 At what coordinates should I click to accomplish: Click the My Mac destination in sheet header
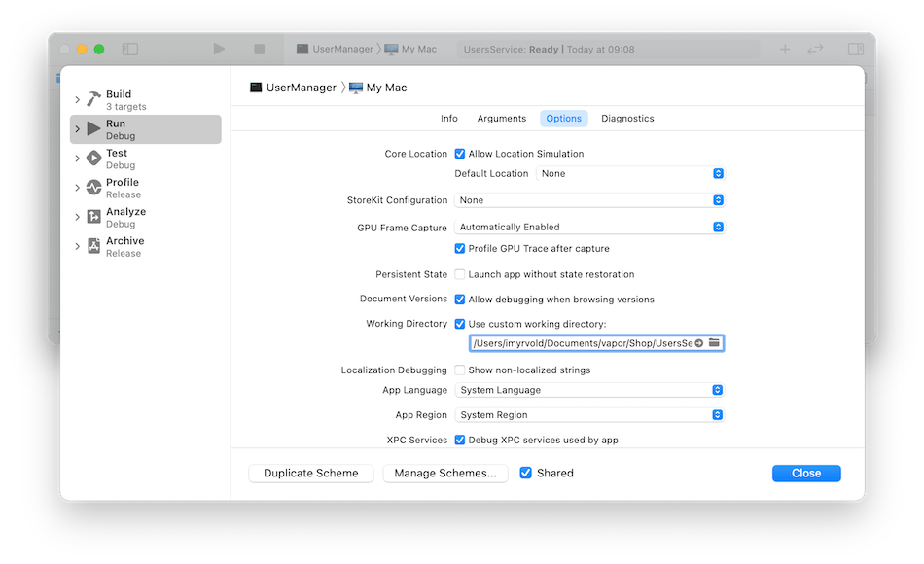(x=386, y=88)
